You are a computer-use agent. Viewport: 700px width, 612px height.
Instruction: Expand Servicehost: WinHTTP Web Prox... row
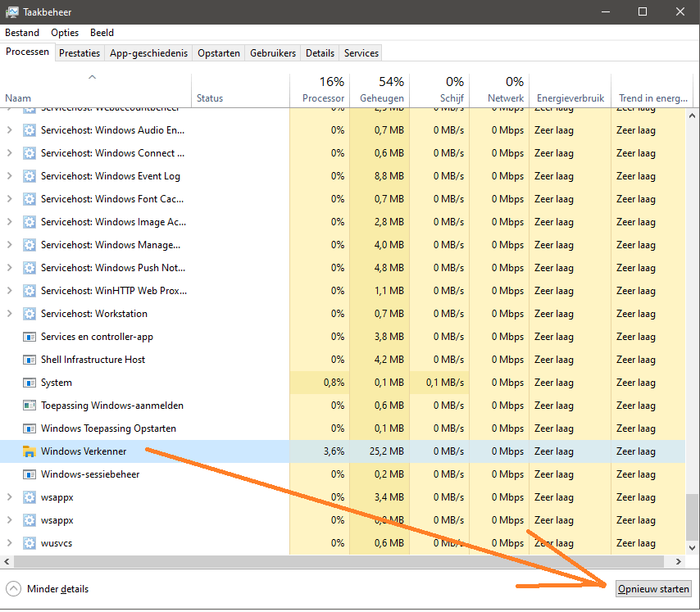pyautogui.click(x=9, y=291)
